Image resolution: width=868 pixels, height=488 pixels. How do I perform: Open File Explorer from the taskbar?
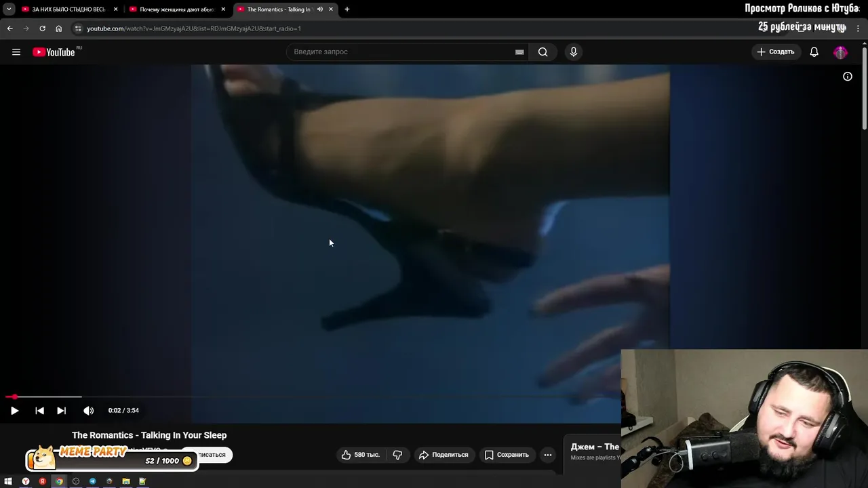126,481
